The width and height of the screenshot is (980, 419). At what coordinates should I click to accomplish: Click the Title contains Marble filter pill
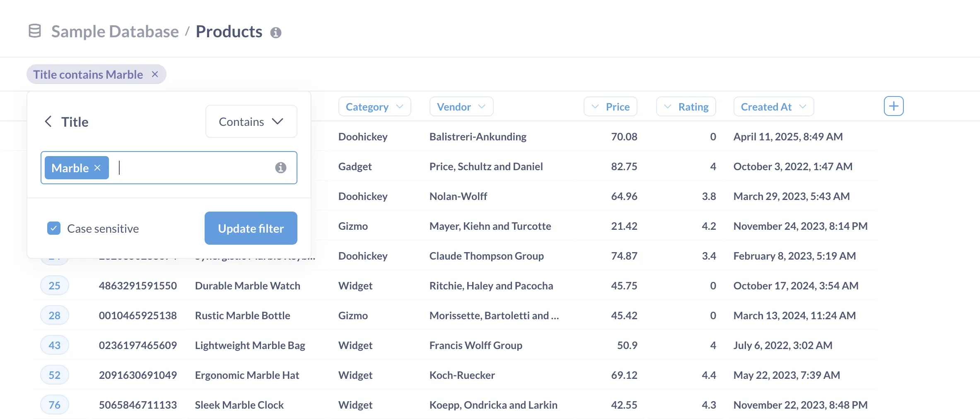[x=88, y=75]
